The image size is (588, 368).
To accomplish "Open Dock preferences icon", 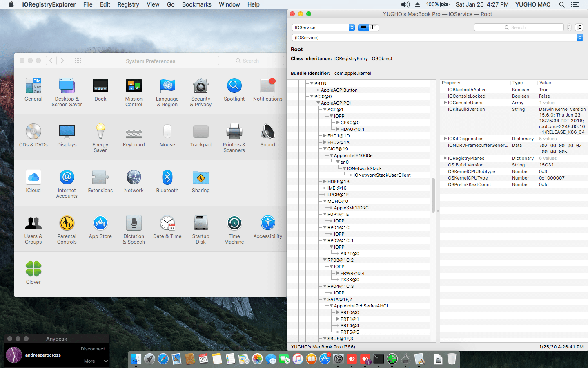I will pos(100,90).
